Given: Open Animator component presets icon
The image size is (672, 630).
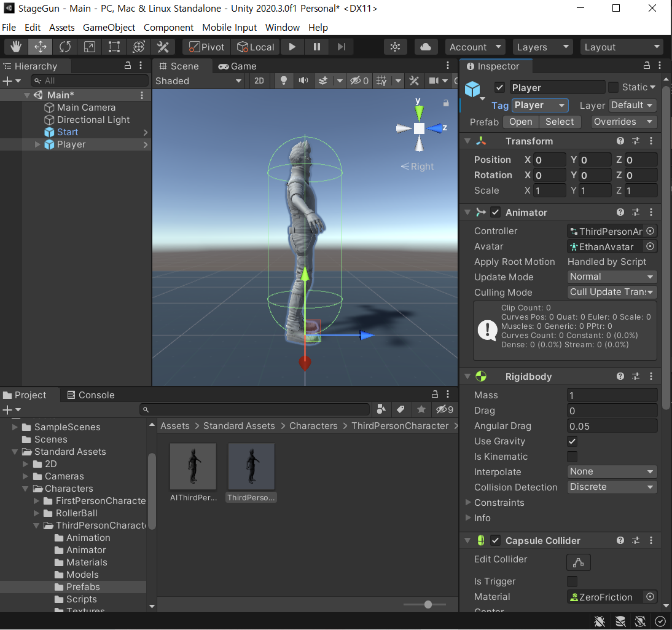Looking at the screenshot, I should tap(636, 212).
